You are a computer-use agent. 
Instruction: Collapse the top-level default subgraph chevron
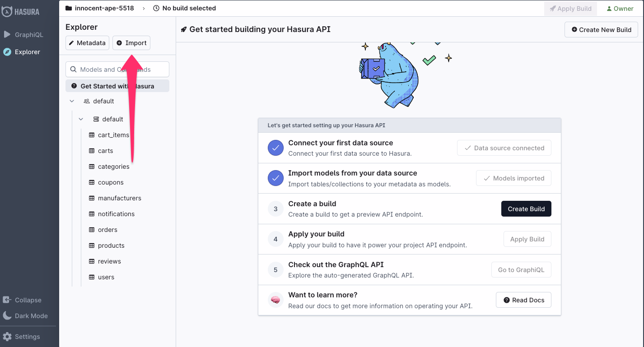(72, 101)
